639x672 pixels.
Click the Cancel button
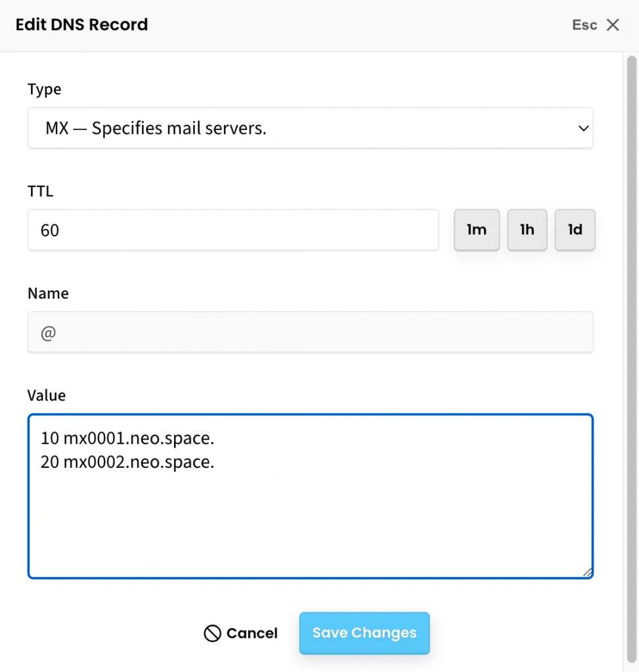pos(252,633)
